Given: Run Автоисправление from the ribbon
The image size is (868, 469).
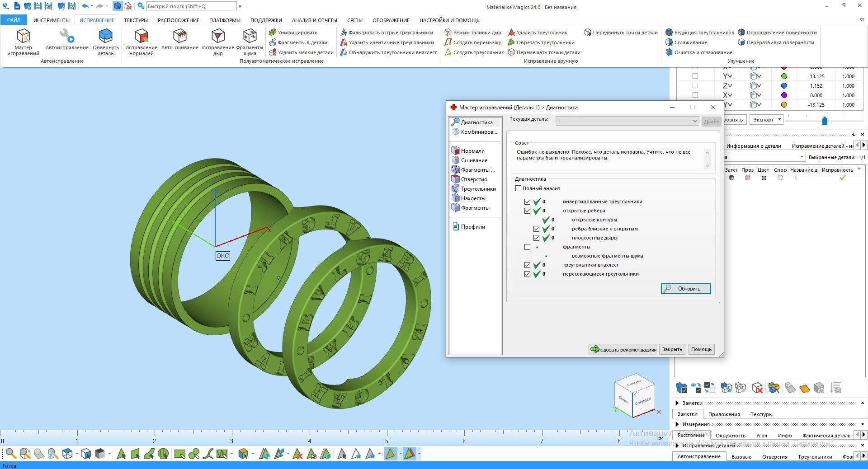Looking at the screenshot, I should tap(67, 39).
